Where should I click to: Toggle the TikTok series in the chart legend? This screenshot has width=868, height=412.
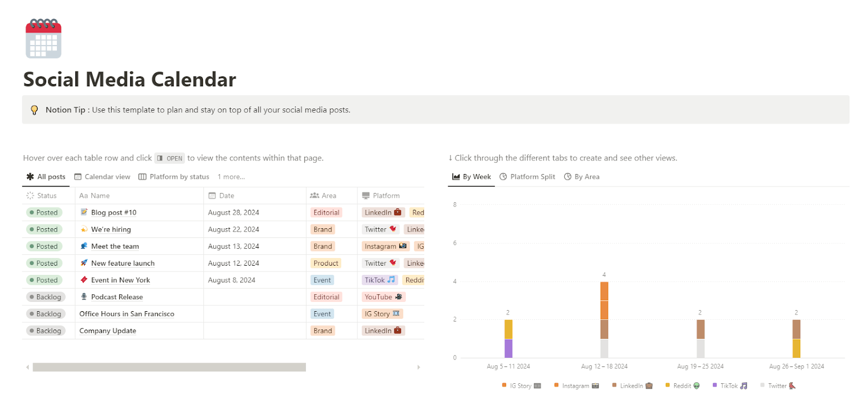(x=730, y=386)
